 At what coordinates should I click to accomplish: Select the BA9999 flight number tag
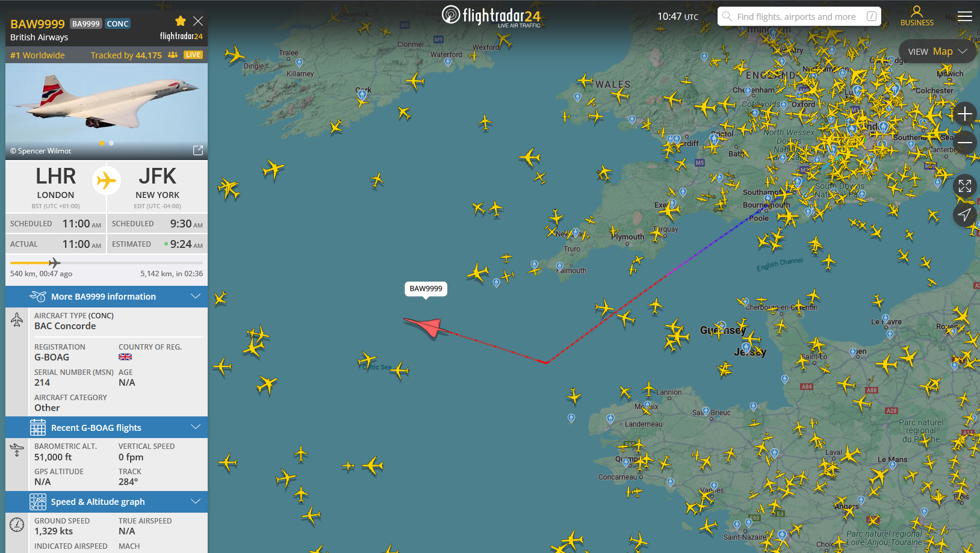coord(86,23)
